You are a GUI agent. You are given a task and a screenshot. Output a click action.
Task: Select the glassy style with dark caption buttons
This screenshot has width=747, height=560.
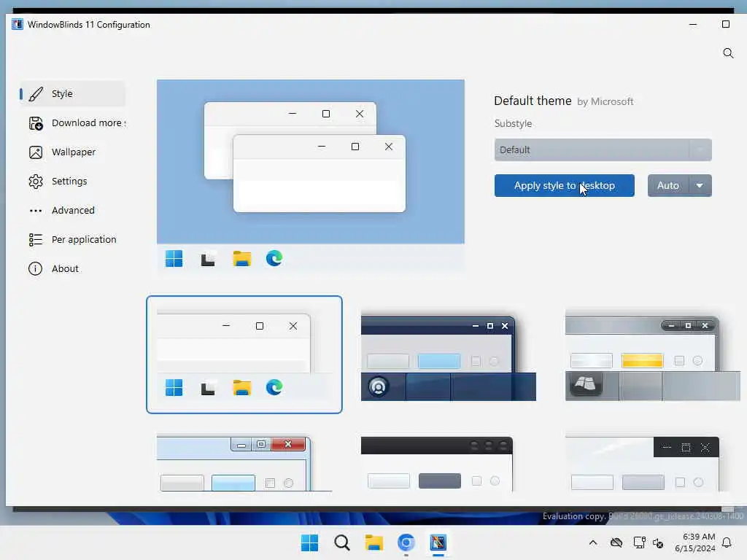tap(643, 464)
